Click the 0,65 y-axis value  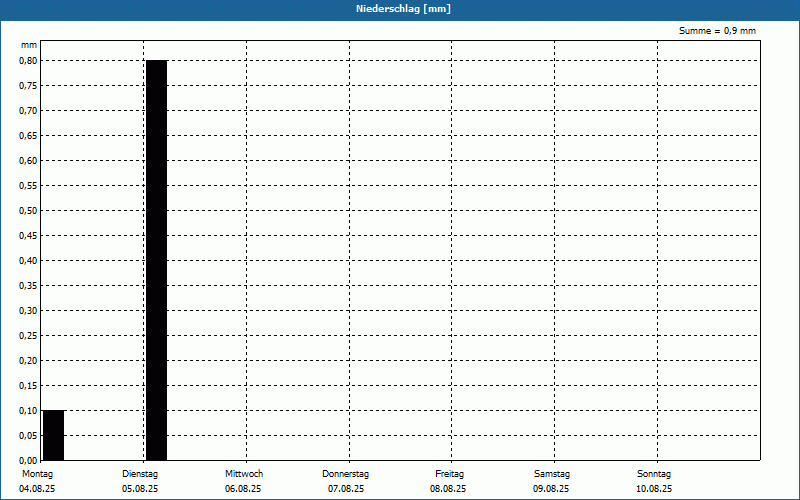pos(28,136)
